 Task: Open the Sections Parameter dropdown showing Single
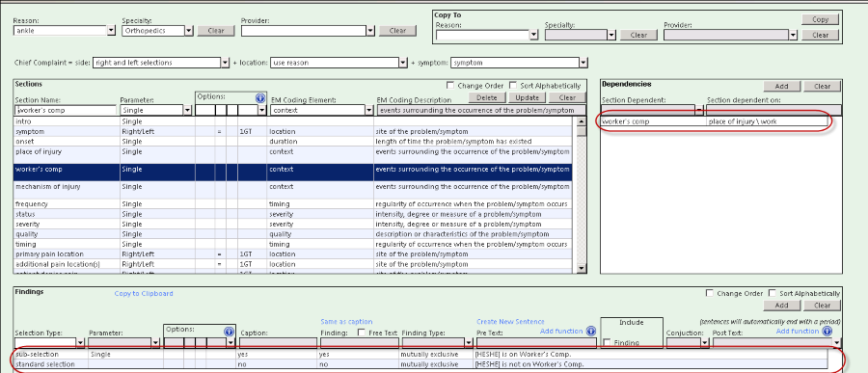click(x=188, y=110)
